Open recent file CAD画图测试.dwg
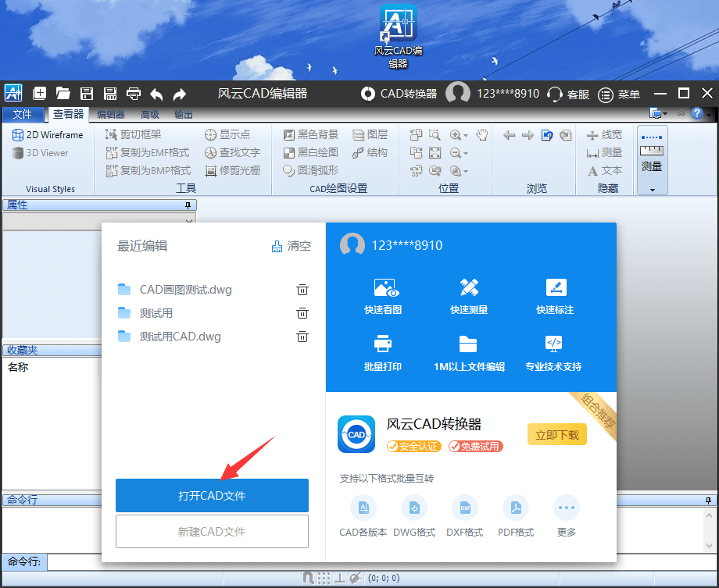 [x=186, y=290]
